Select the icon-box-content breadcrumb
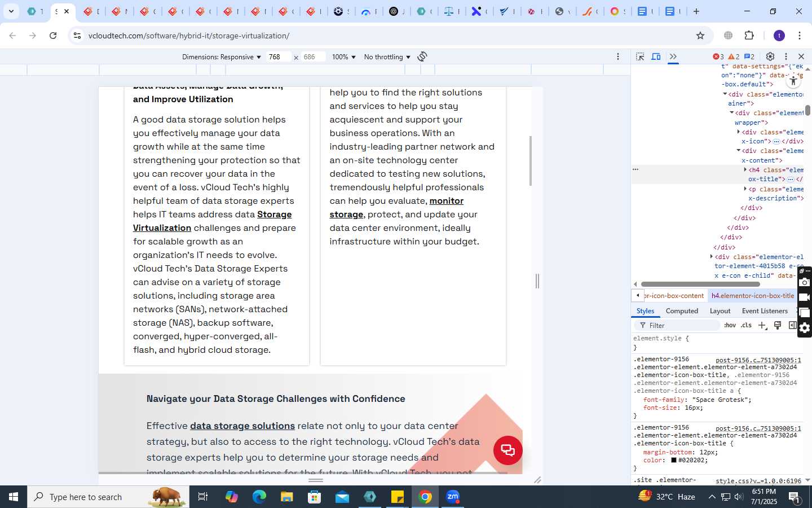The width and height of the screenshot is (812, 508). (674, 296)
